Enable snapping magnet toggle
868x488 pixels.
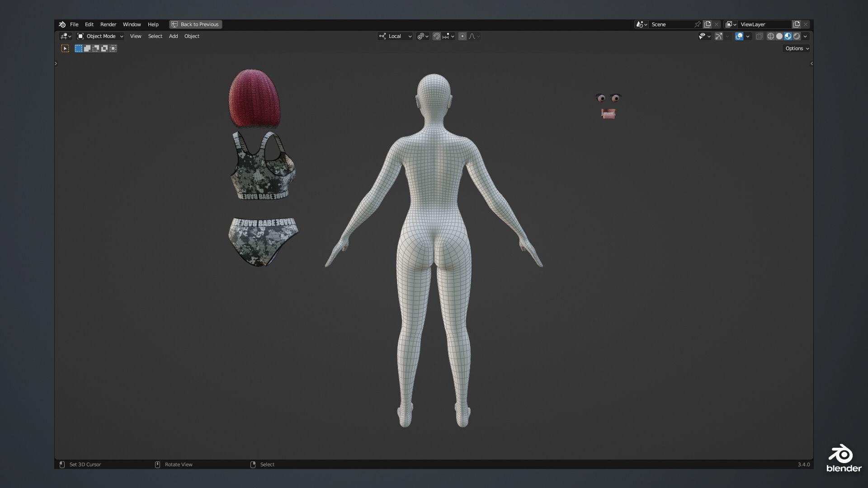[x=436, y=36]
